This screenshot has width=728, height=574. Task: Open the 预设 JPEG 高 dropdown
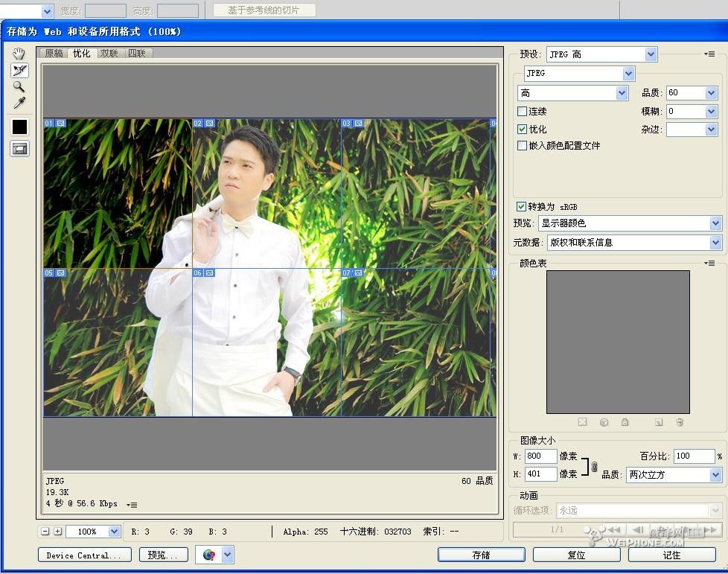601,54
